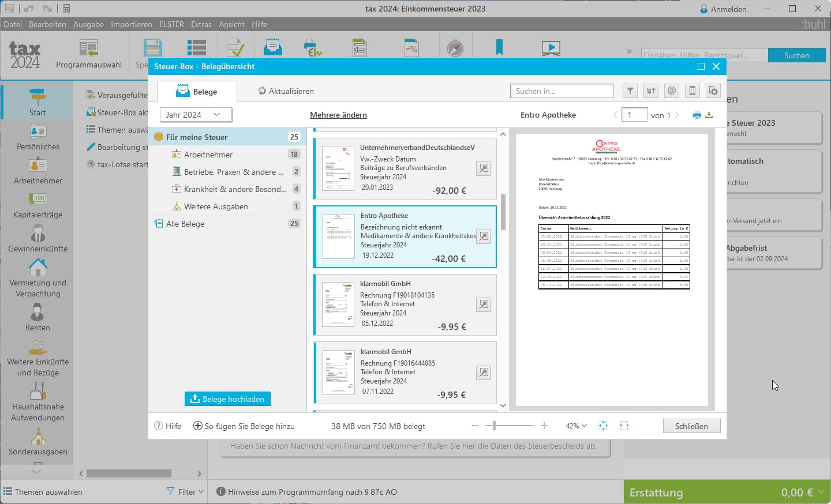Viewport: 831px width, 504px height.
Task: Open klarmobil 05.12.2022 assignment arrow icon
Action: pos(484,304)
